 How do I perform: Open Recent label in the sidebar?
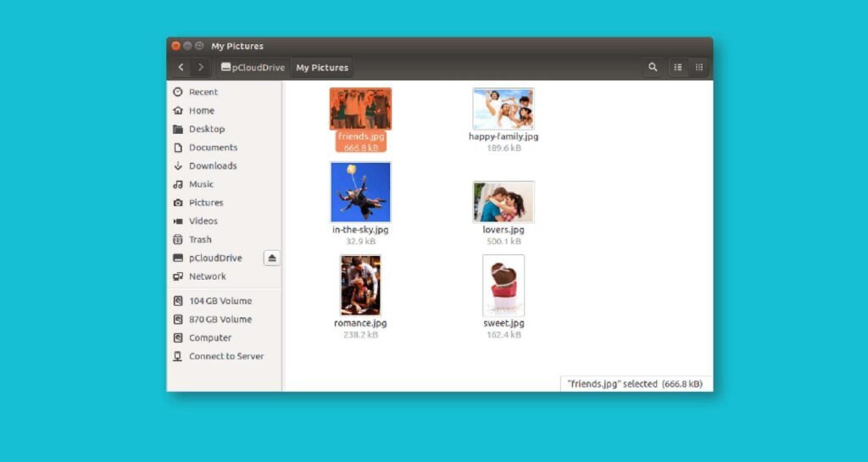click(203, 92)
